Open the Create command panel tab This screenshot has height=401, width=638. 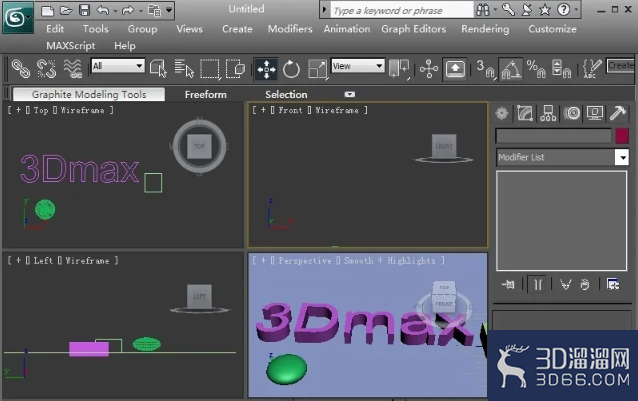click(x=502, y=113)
